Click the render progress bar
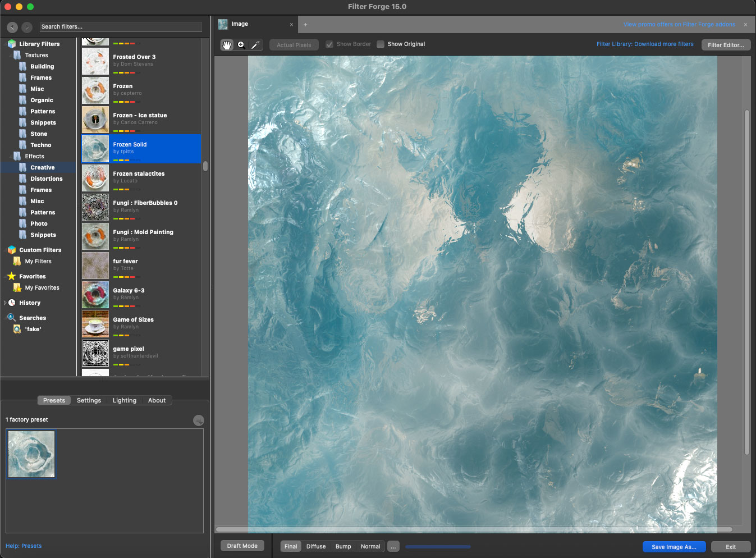The width and height of the screenshot is (756, 558). click(438, 546)
